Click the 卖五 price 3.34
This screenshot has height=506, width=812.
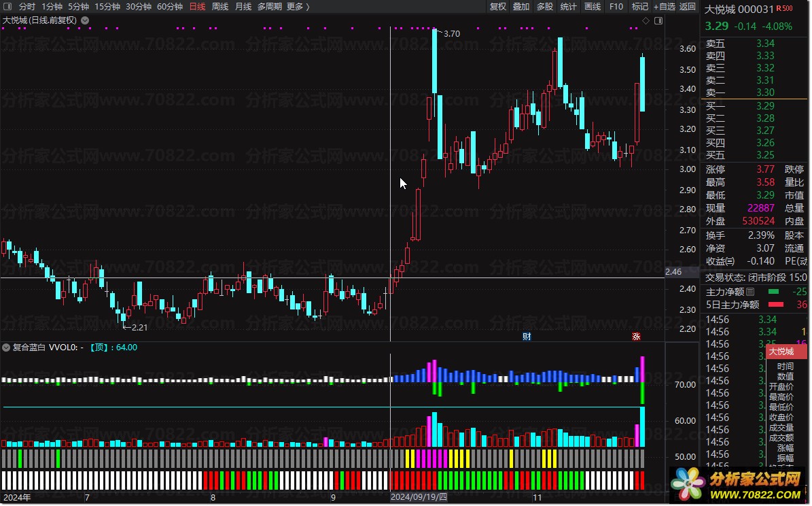pyautogui.click(x=765, y=44)
